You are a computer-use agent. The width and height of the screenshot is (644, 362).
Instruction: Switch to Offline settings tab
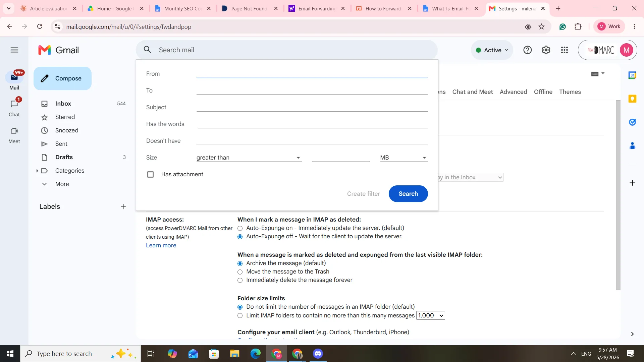click(543, 92)
